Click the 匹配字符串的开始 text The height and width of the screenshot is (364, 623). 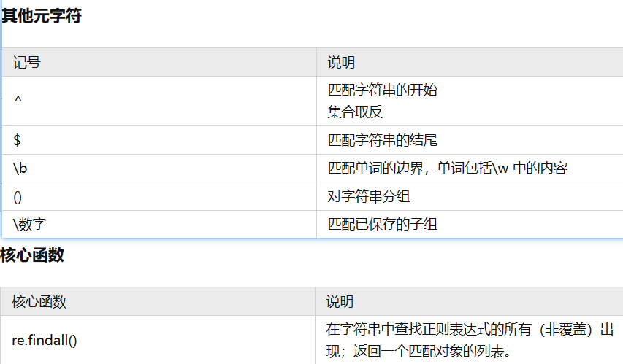coord(383,90)
